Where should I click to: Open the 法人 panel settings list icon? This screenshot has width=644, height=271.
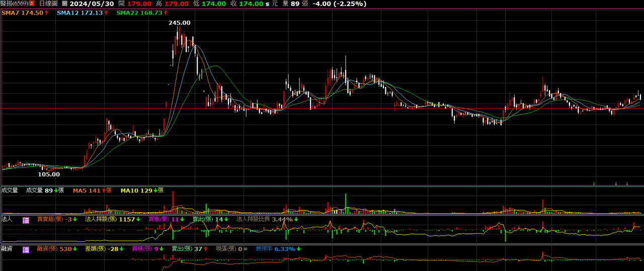point(26,220)
